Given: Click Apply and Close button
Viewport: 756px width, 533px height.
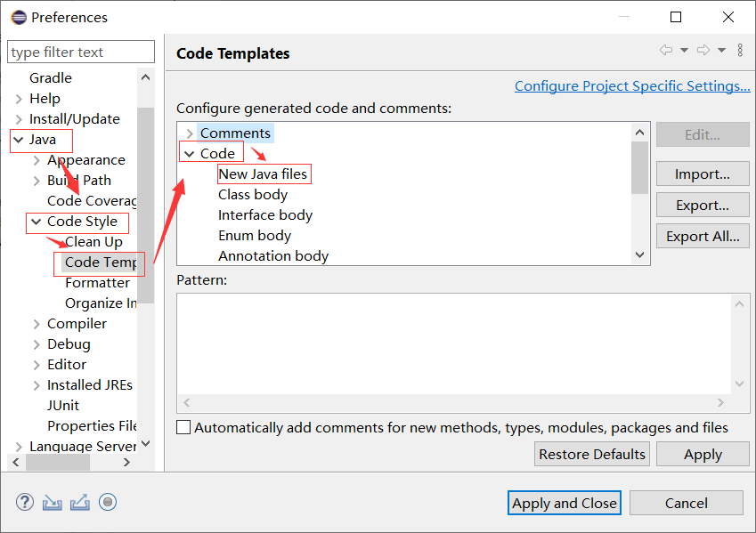Looking at the screenshot, I should point(565,503).
